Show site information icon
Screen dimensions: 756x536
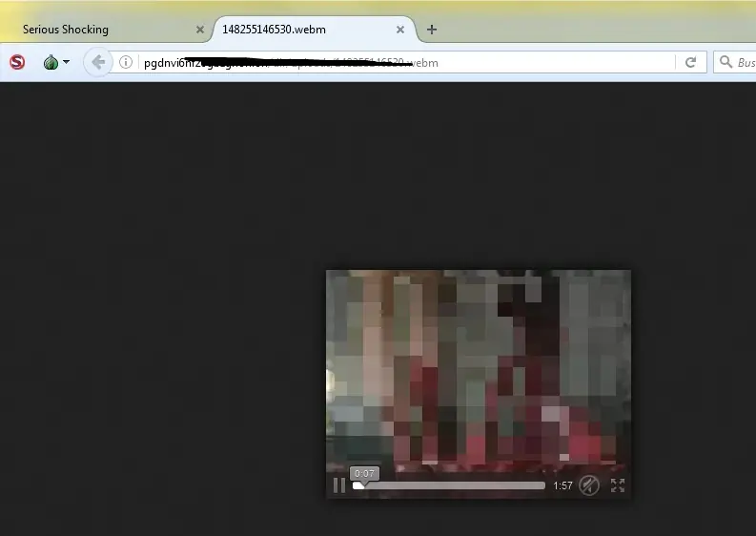[x=126, y=62]
